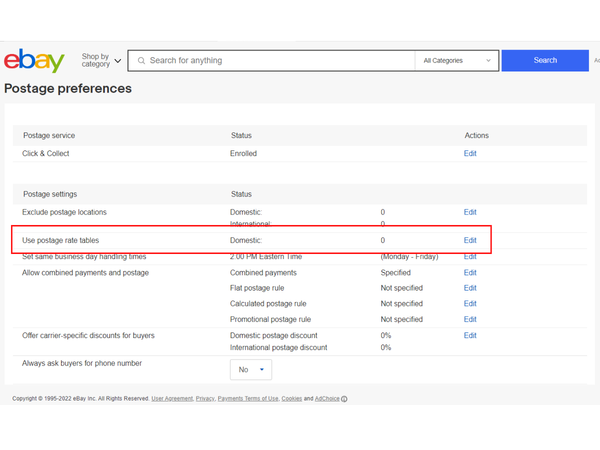
Task: Select International postage discount text
Action: click(x=279, y=347)
